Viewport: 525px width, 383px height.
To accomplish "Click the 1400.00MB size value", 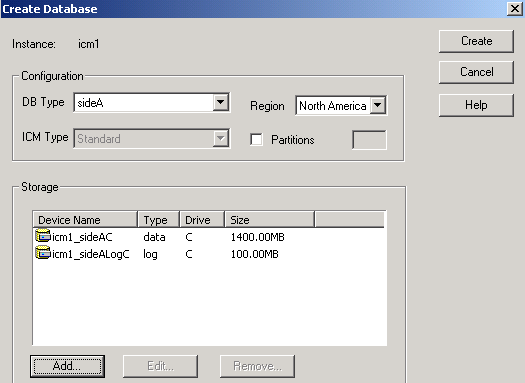I will point(257,237).
